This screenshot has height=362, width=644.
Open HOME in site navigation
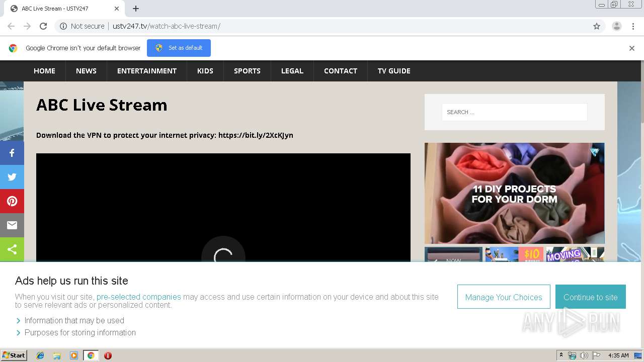tap(44, 71)
